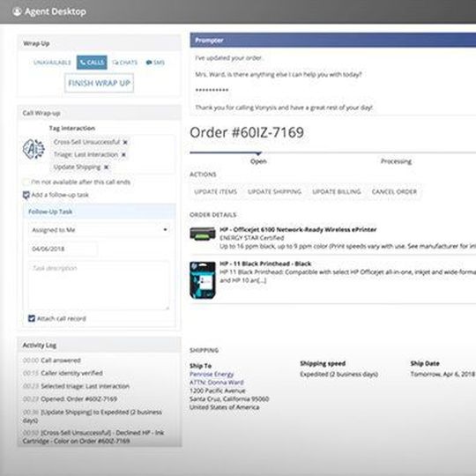Click the Open order stage
476x476 pixels.
[x=258, y=161]
